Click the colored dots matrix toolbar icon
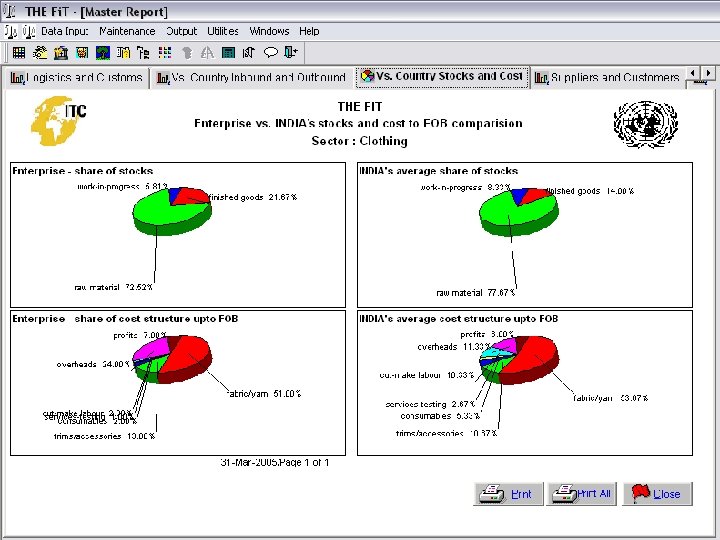Image resolution: width=720 pixels, height=540 pixels. pos(165,53)
